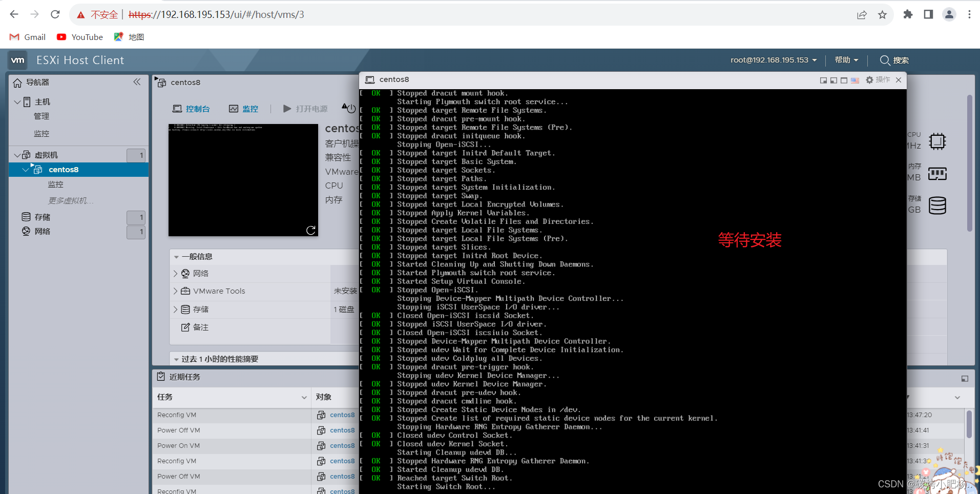980x494 pixels.
Task: Open centos8 link in Power On VM row
Action: [342, 446]
